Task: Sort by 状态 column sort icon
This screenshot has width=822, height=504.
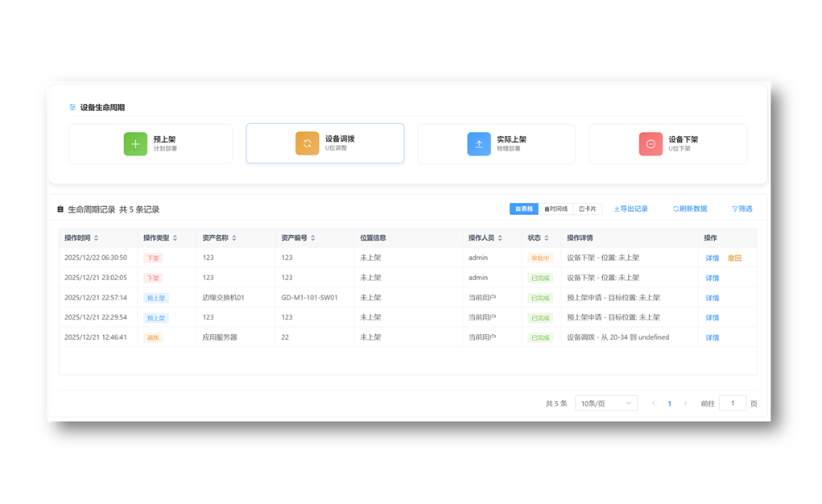Action: (547, 238)
